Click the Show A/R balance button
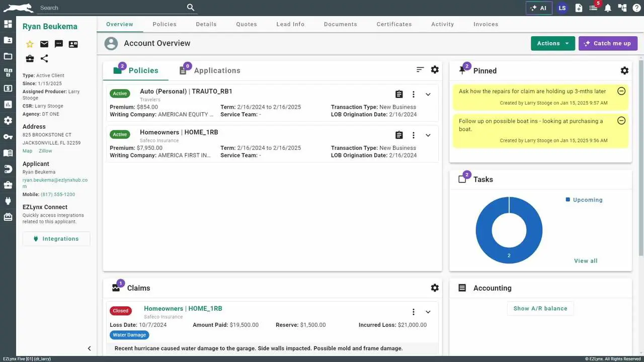This screenshot has height=362, width=644. (x=540, y=308)
